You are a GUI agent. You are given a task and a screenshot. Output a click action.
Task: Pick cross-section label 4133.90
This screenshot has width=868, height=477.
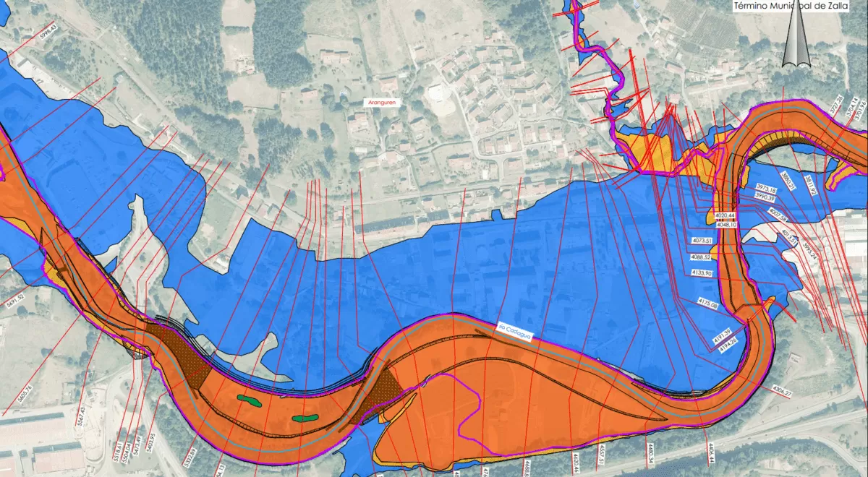[x=702, y=273]
